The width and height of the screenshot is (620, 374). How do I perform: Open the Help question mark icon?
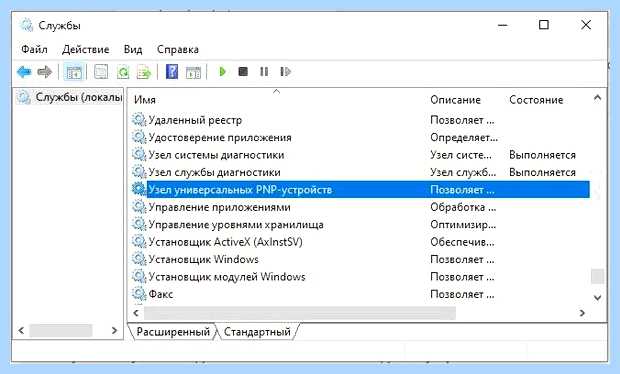[172, 72]
